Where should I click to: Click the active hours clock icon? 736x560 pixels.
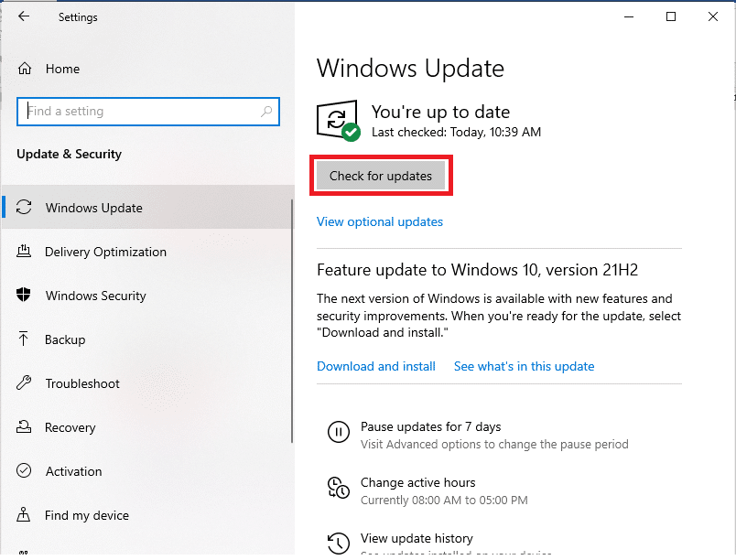tap(339, 488)
